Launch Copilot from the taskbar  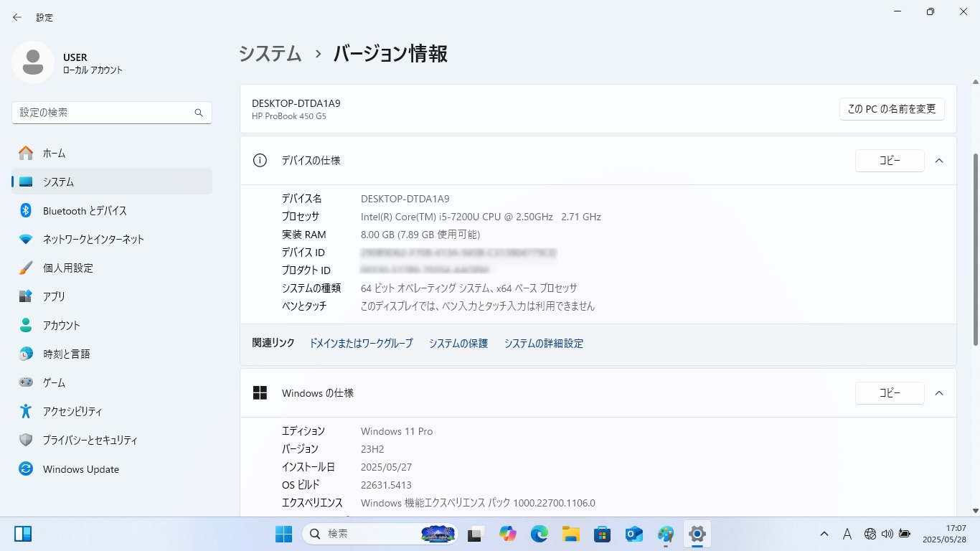(508, 534)
